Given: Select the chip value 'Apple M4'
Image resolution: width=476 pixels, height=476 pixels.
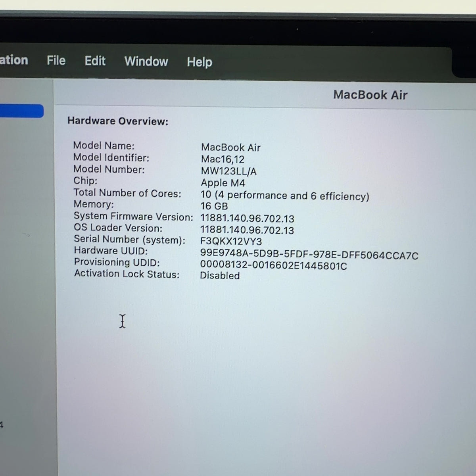Looking at the screenshot, I should 223,183.
